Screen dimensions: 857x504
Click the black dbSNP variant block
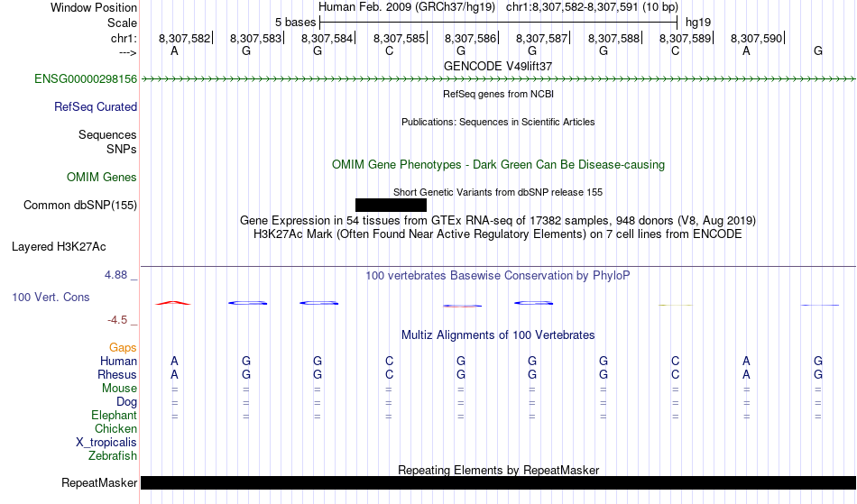coord(391,206)
